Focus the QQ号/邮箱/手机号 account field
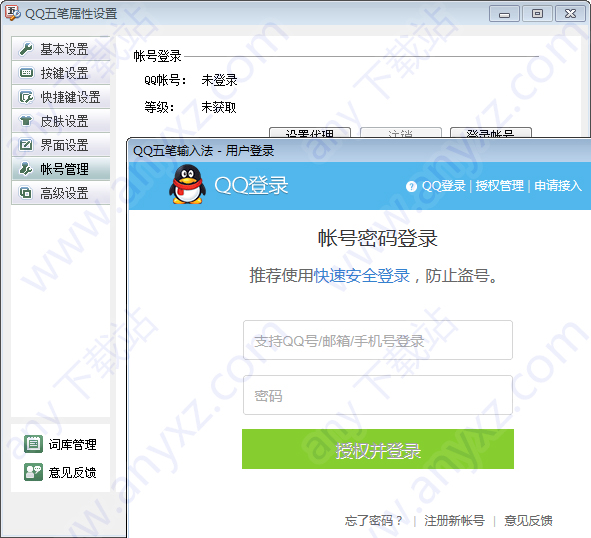This screenshot has height=538, width=591. 378,340
